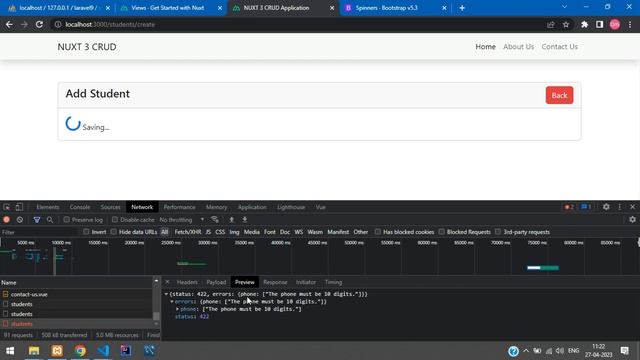This screenshot has width=640, height=360.
Task: View the raw Response tab
Action: (x=275, y=282)
